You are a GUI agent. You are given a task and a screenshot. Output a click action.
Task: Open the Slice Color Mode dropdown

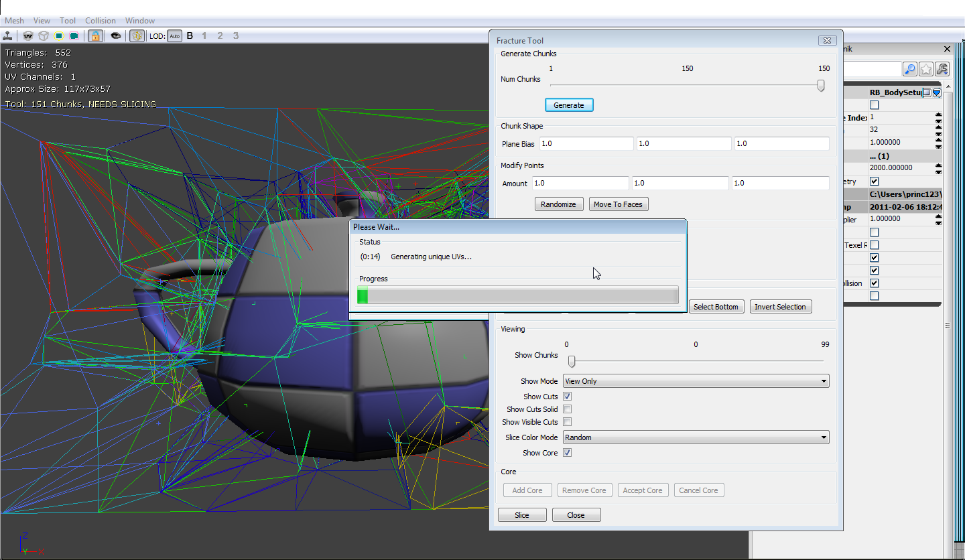tap(696, 437)
